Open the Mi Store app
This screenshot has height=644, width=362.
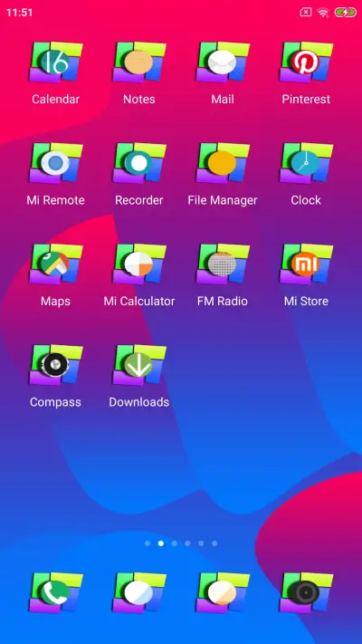point(306,264)
